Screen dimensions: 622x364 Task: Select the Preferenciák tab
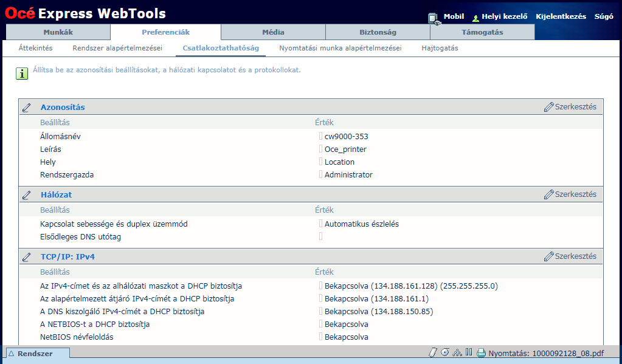[x=166, y=32]
